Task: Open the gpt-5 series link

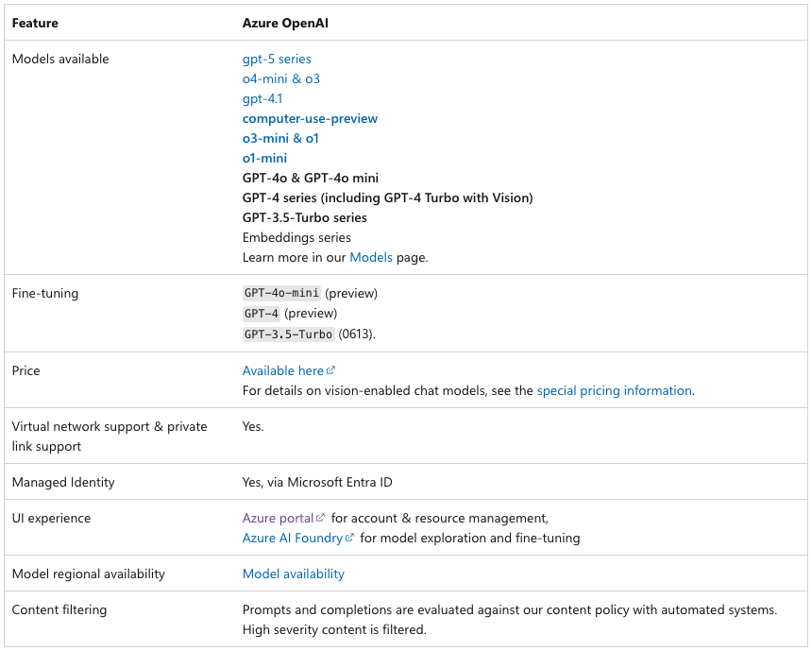Action: (x=277, y=60)
